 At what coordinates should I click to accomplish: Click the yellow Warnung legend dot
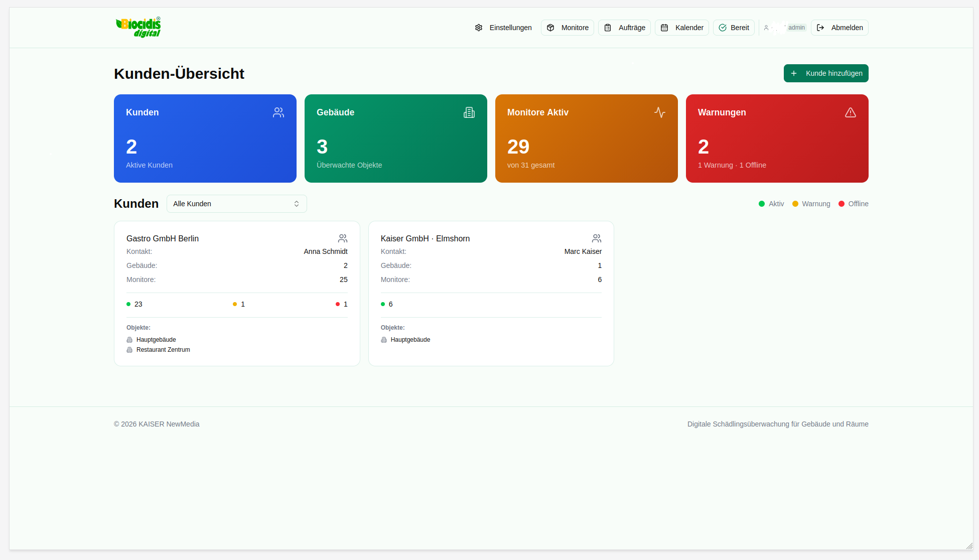[795, 204]
